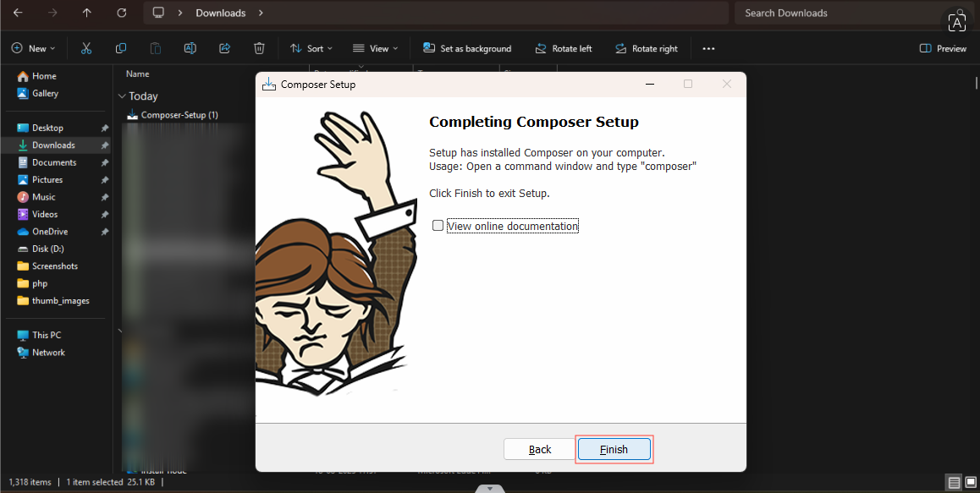Check the View online documentation checkbox

point(438,226)
